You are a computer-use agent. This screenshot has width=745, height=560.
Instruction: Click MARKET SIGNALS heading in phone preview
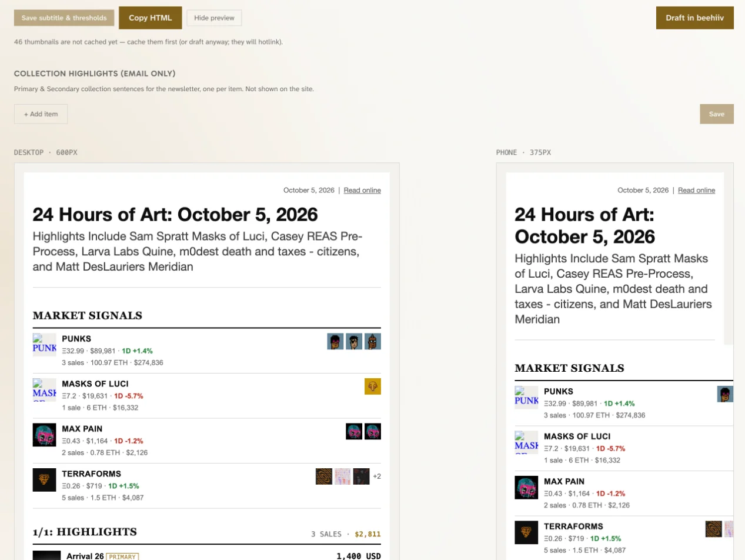[x=569, y=368]
